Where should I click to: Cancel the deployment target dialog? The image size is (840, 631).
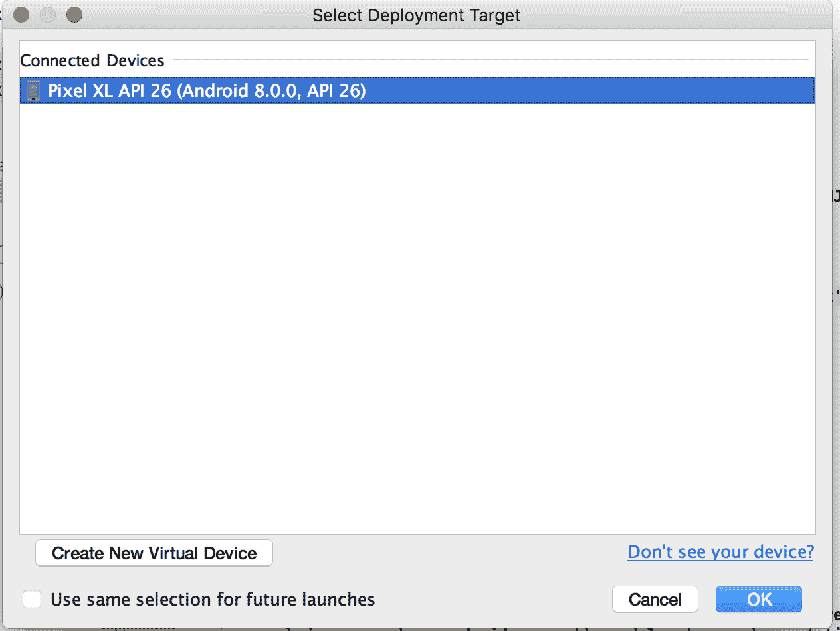pos(655,599)
